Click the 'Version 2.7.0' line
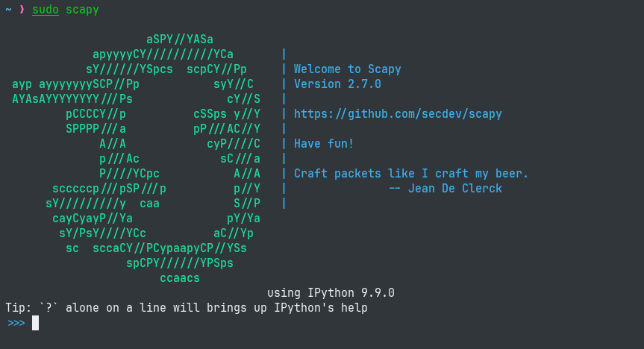This screenshot has height=349, width=644. pyautogui.click(x=337, y=84)
